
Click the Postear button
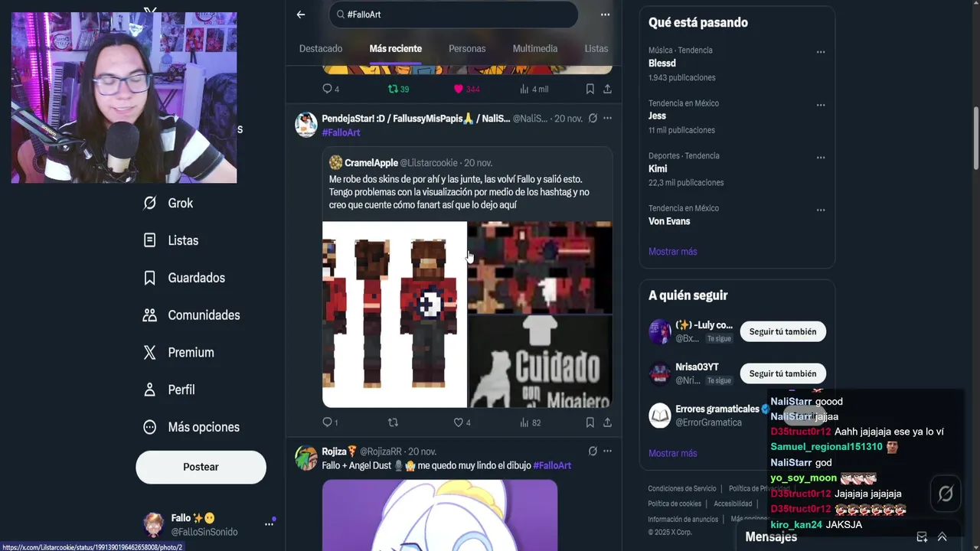pyautogui.click(x=201, y=467)
